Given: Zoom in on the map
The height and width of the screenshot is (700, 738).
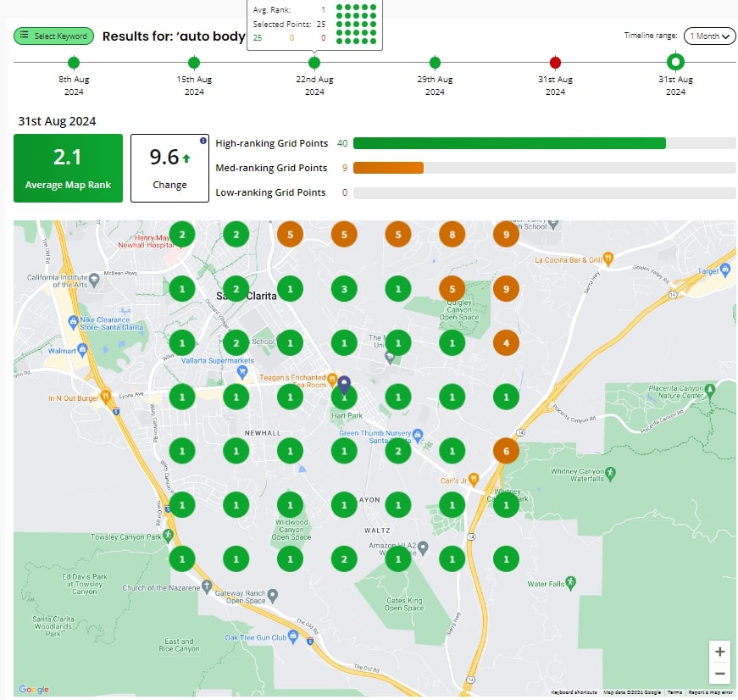Looking at the screenshot, I should click(719, 652).
